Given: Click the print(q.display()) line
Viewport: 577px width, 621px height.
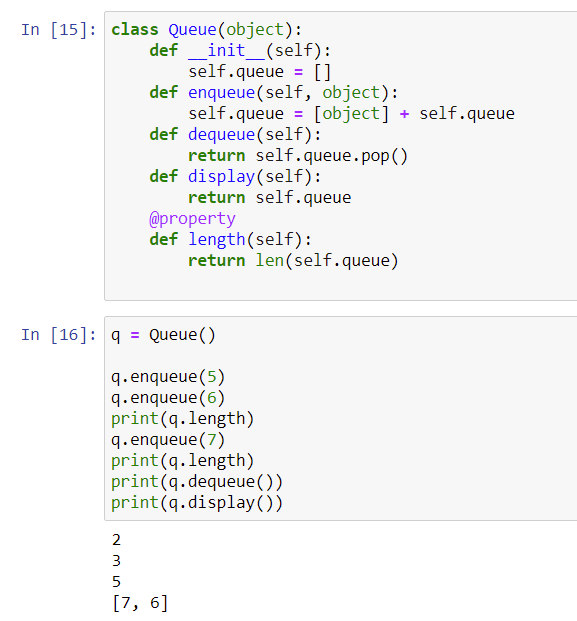Looking at the screenshot, I should point(197,503).
